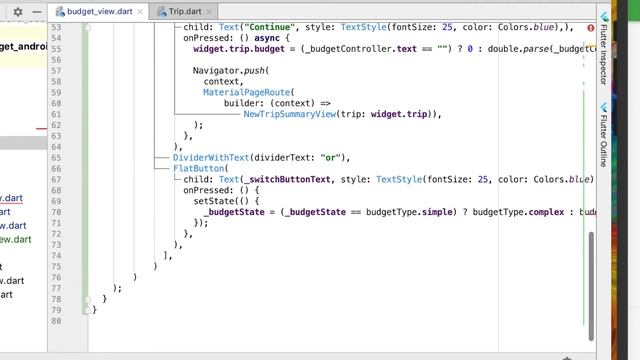Click on setState in line 69

point(213,201)
